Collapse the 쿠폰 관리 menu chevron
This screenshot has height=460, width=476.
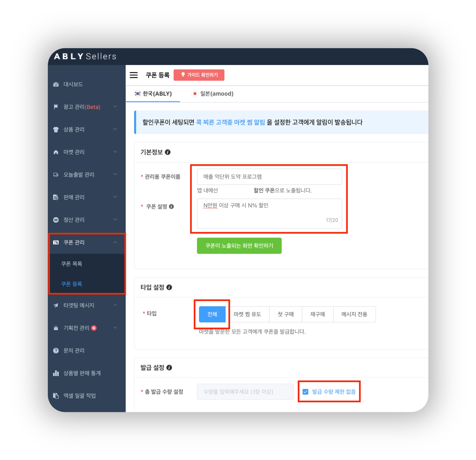115,242
